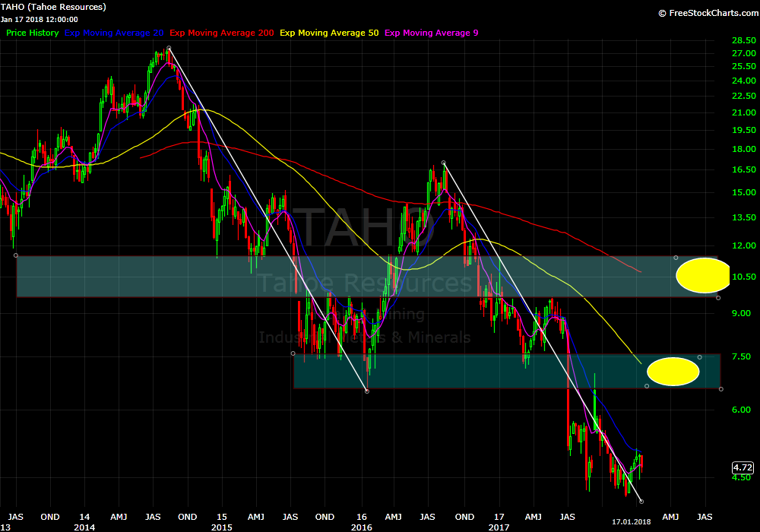Click the 2016 year label on time axis

tap(362, 527)
